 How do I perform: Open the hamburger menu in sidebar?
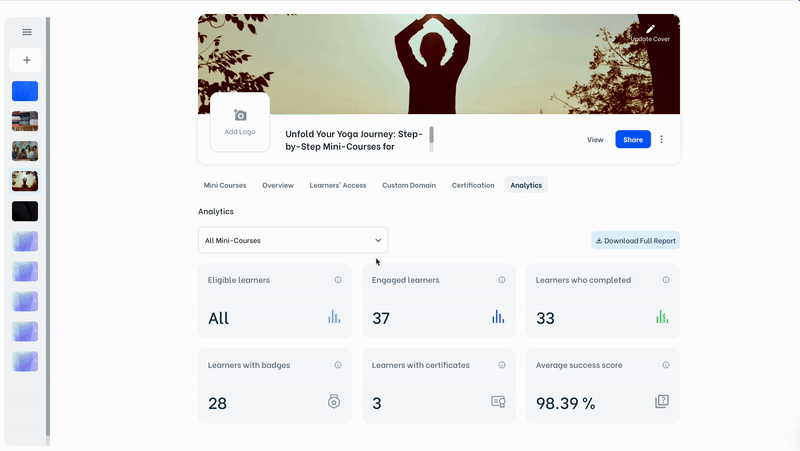tap(26, 32)
